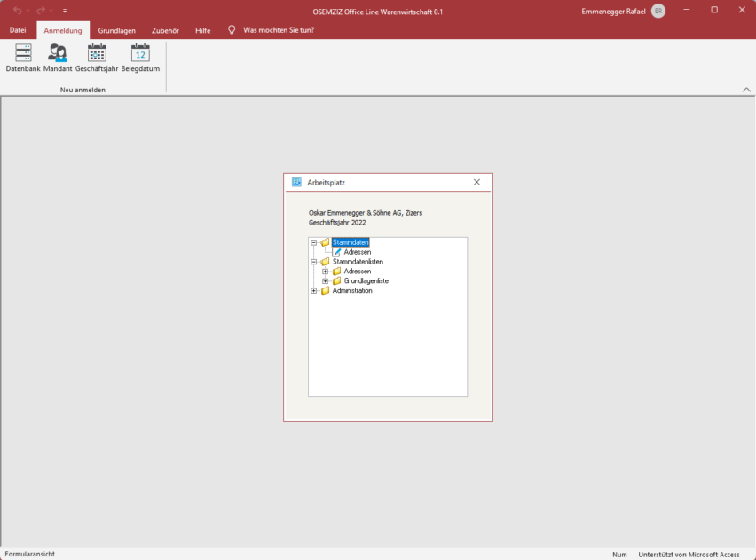Click the Datenbank ribbon icon
The image size is (756, 560).
click(x=23, y=53)
